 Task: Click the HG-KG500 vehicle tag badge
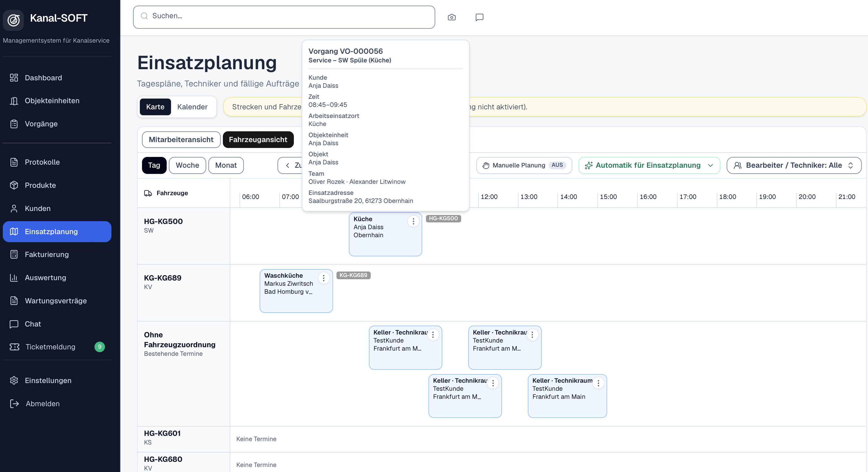(443, 218)
